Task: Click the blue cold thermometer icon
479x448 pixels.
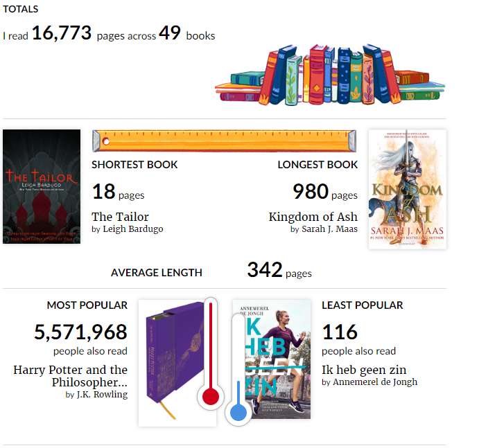Action: (x=238, y=369)
